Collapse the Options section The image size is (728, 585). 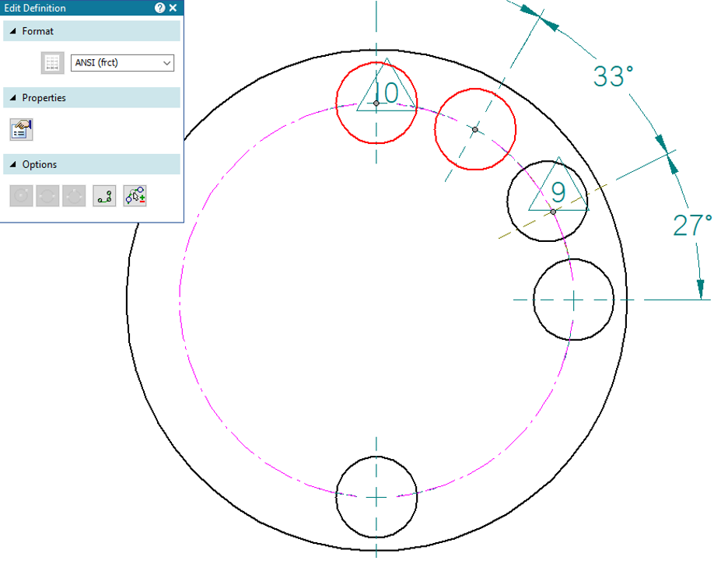[12, 164]
